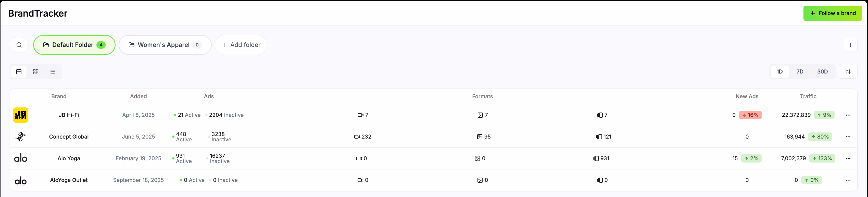The image size is (868, 197).
Task: Open the search icon
Action: 19,44
